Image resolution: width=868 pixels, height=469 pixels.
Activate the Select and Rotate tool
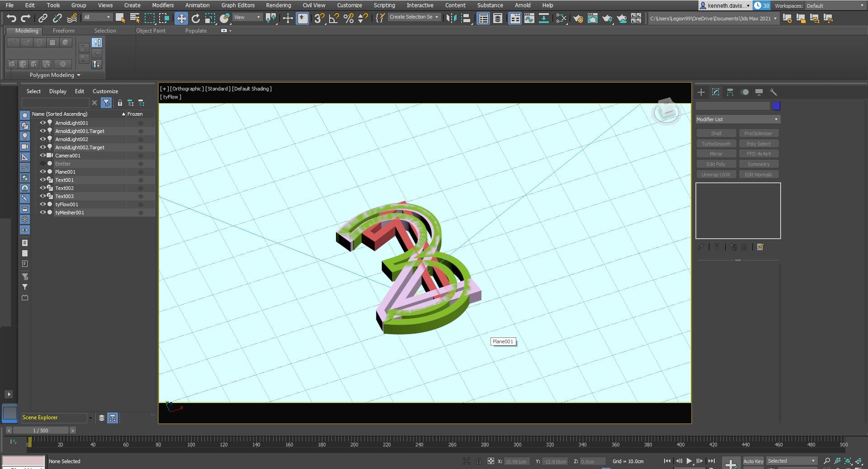pyautogui.click(x=195, y=18)
